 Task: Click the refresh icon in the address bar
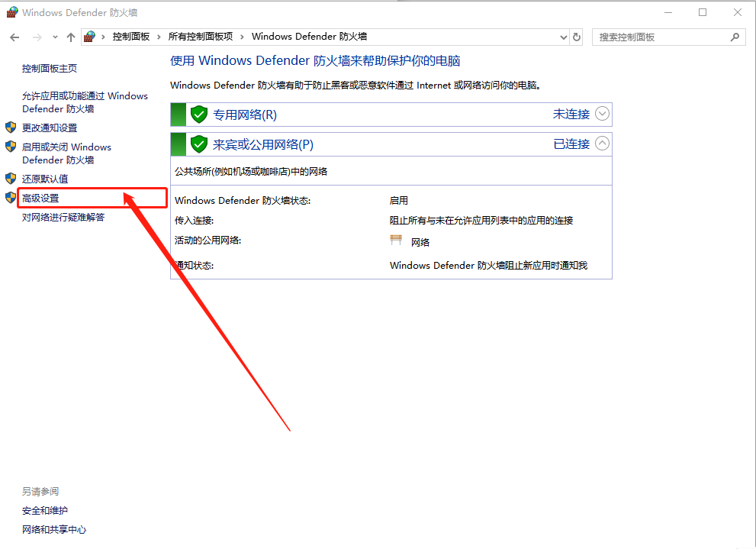[x=577, y=37]
